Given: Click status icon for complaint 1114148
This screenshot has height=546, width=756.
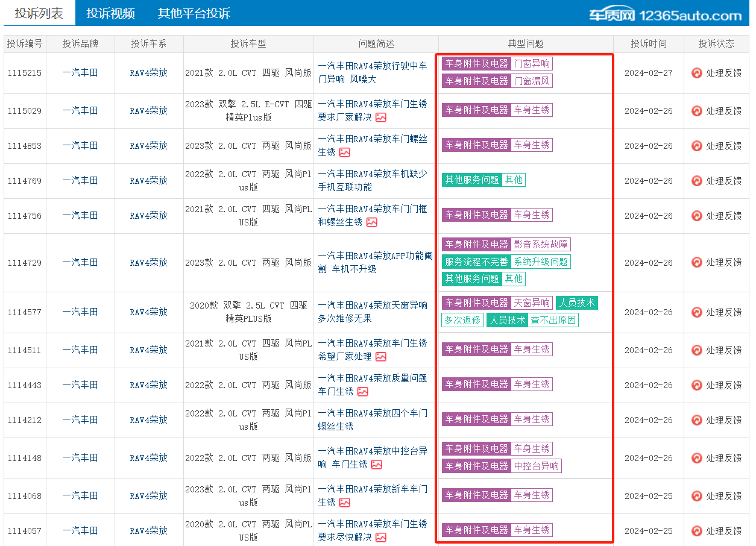Looking at the screenshot, I should coord(696,458).
